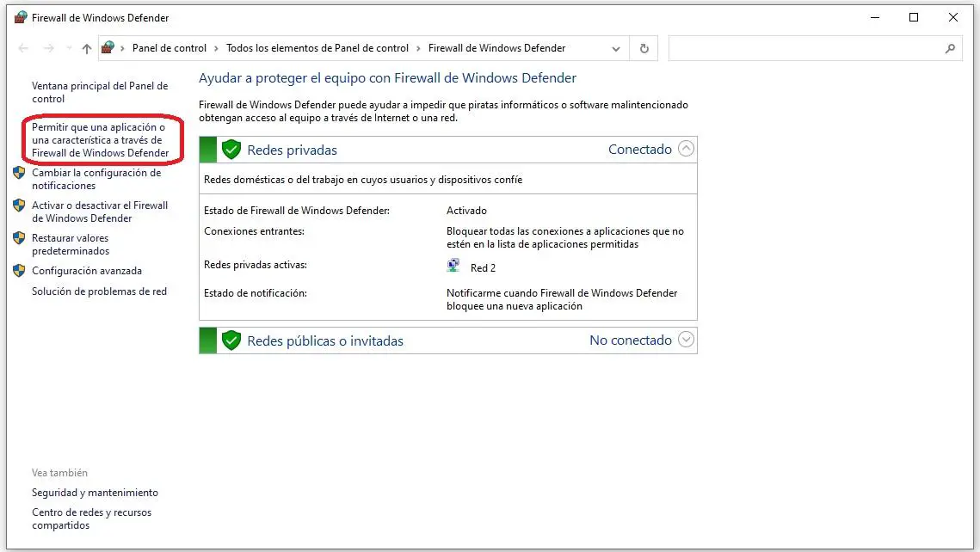980x552 pixels.
Task: Open 'Configuración avanzada' link
Action: [87, 270]
